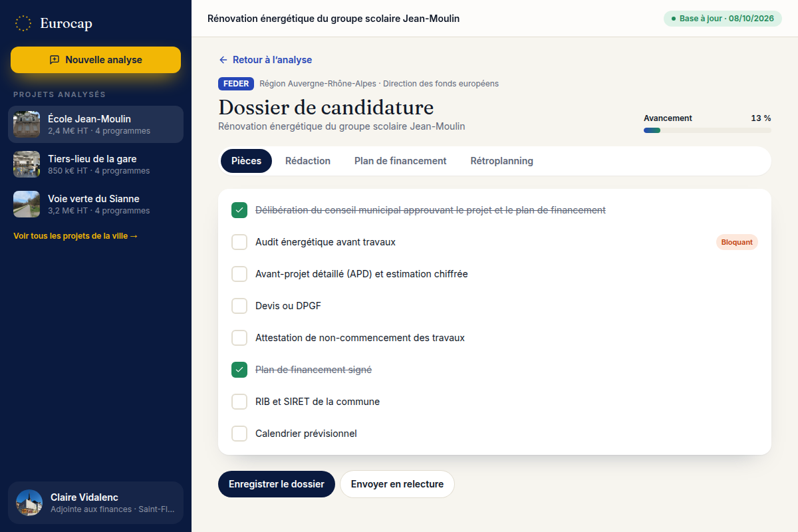Screen dimensions: 798x532
Task: Click the message icon in Nouvelle analyse
Action: [55, 60]
